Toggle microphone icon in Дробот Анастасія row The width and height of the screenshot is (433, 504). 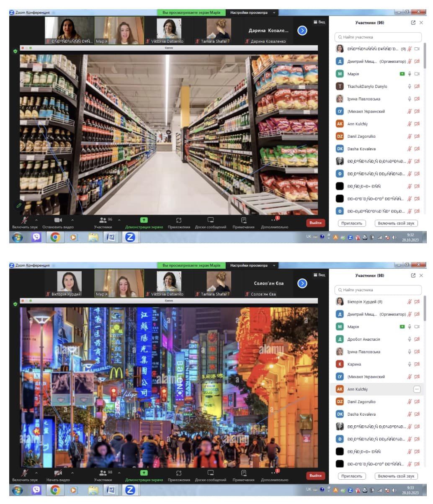point(410,339)
